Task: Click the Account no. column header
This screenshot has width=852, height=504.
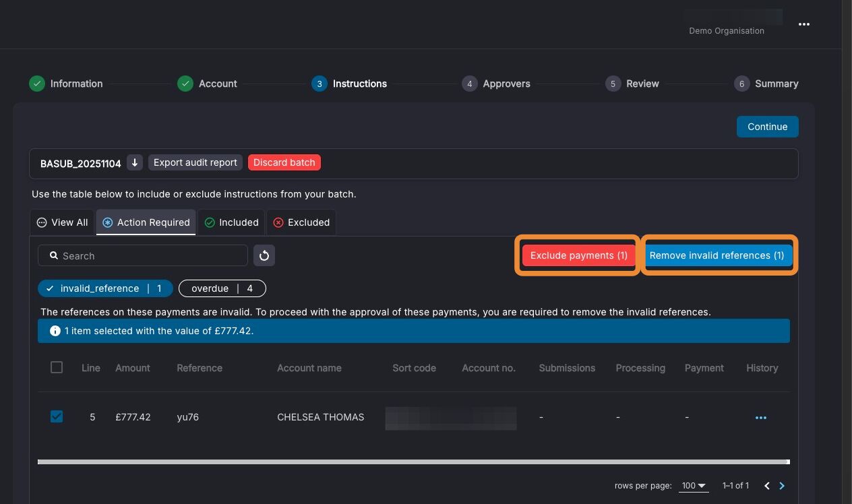Action: [x=489, y=368]
